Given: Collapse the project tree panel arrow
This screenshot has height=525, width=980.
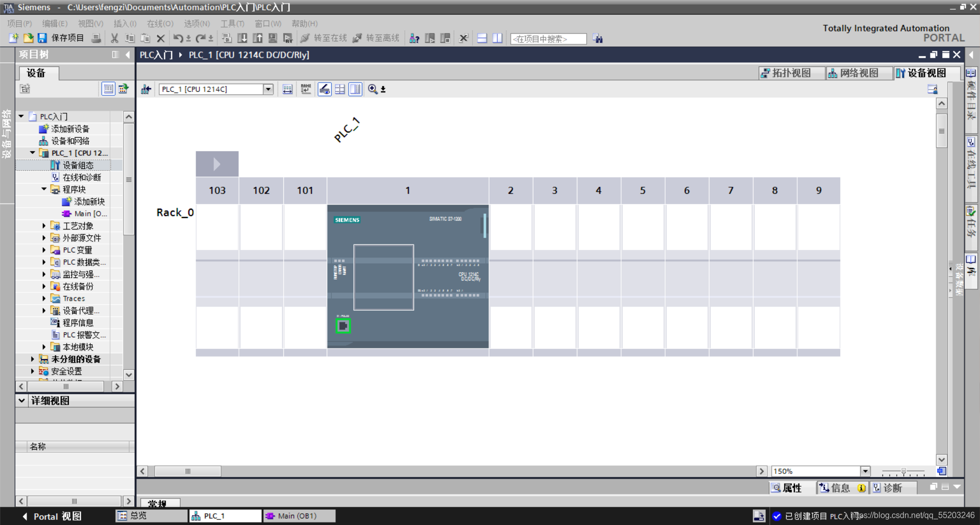Looking at the screenshot, I should [x=128, y=55].
